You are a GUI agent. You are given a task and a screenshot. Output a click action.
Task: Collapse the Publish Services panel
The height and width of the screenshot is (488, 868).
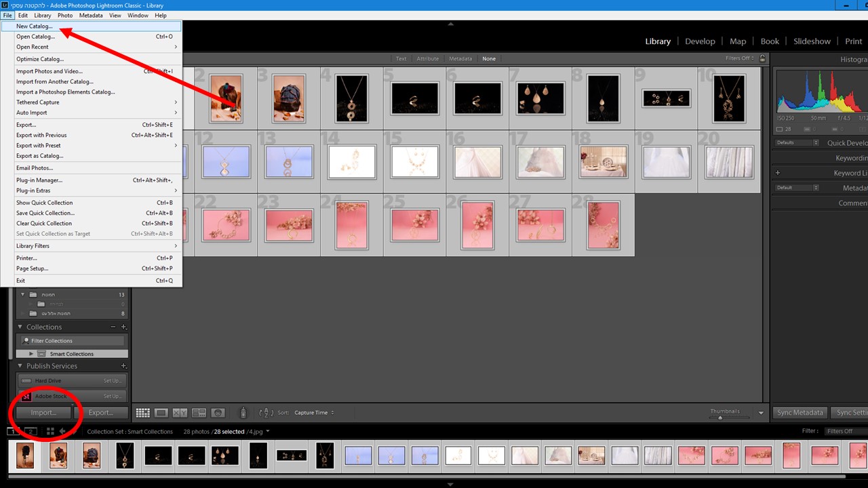pyautogui.click(x=20, y=366)
